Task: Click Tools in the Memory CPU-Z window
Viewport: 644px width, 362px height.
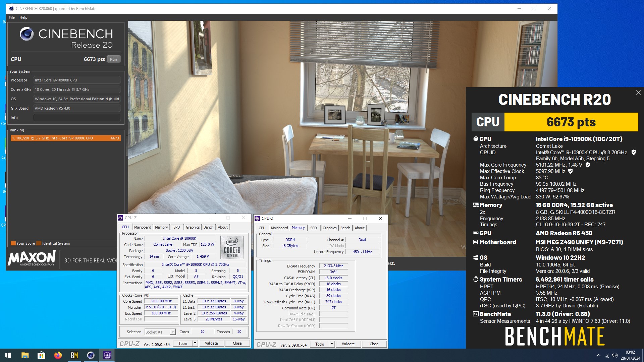Action: pyautogui.click(x=320, y=344)
